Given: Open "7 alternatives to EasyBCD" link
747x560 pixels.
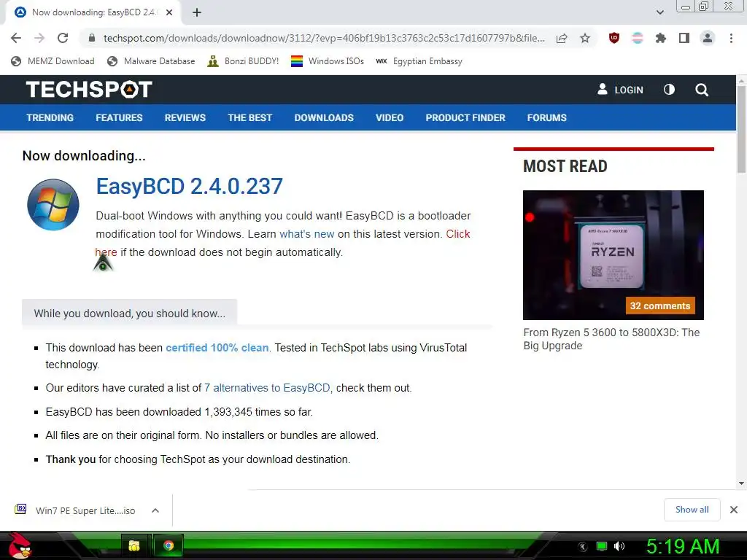Looking at the screenshot, I should point(267,388).
